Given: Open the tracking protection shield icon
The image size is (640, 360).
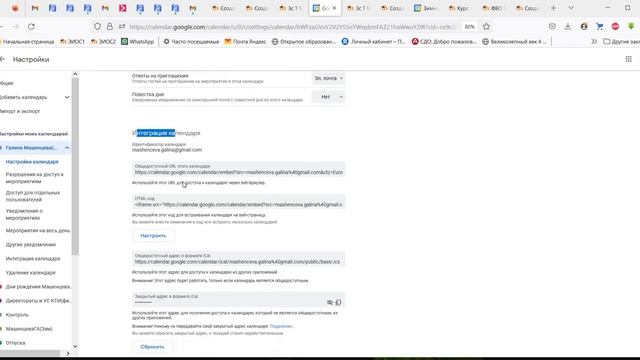Looking at the screenshot, I should point(97,27).
